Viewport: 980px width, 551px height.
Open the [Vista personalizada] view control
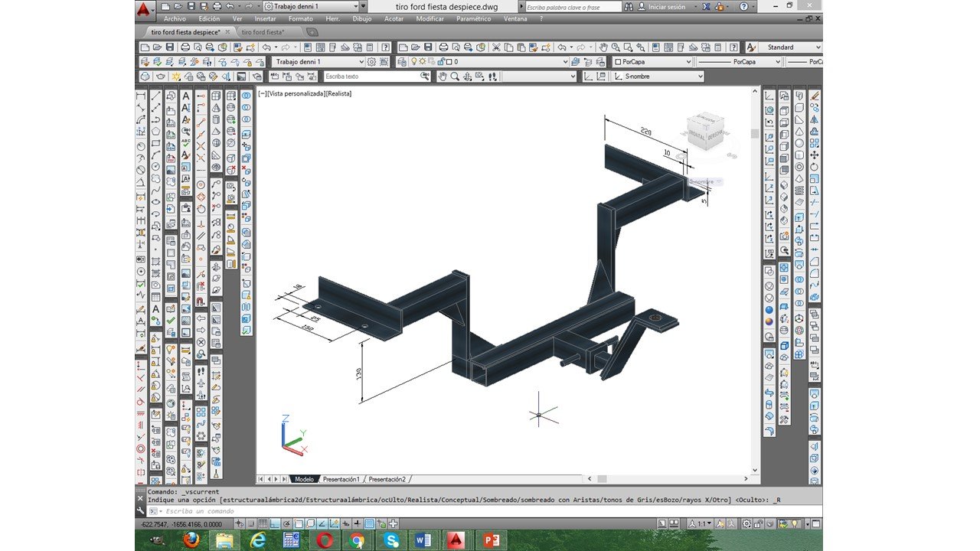(295, 93)
